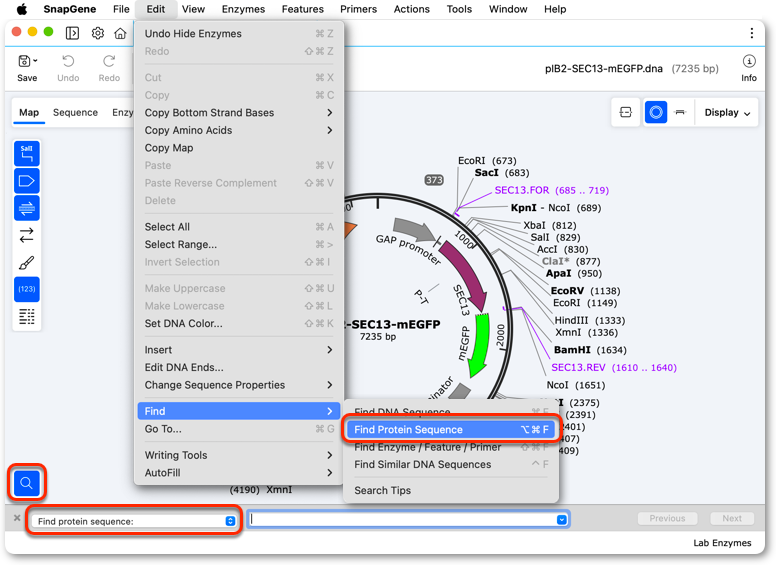Open the search history dropdown arrow
The image size is (776, 565).
point(562,519)
